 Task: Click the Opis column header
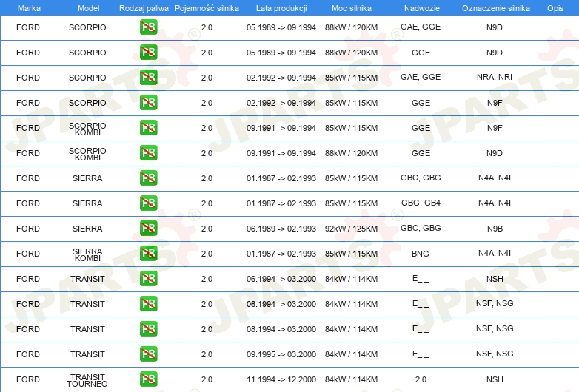(x=555, y=8)
